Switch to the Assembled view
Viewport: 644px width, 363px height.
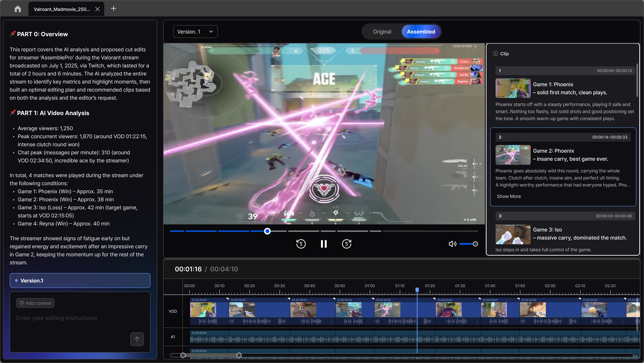421,32
